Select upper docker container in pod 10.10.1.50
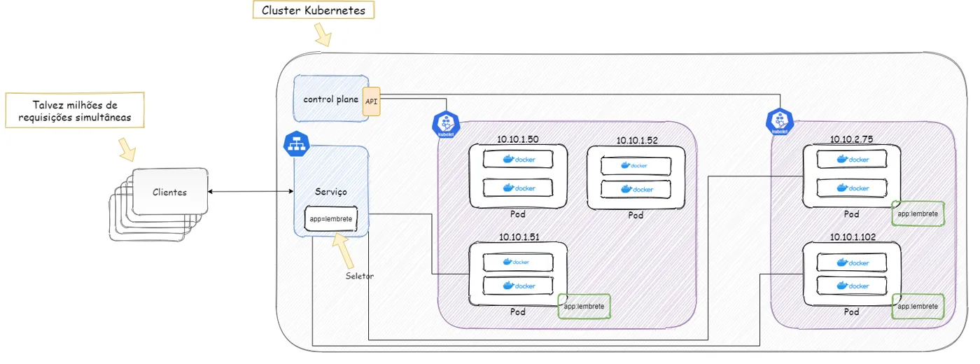 [x=518, y=160]
